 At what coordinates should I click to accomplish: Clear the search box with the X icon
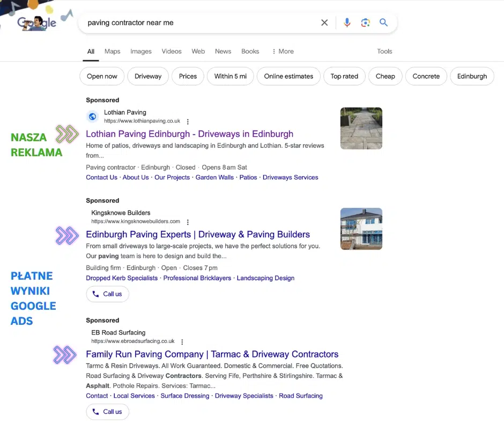click(324, 23)
